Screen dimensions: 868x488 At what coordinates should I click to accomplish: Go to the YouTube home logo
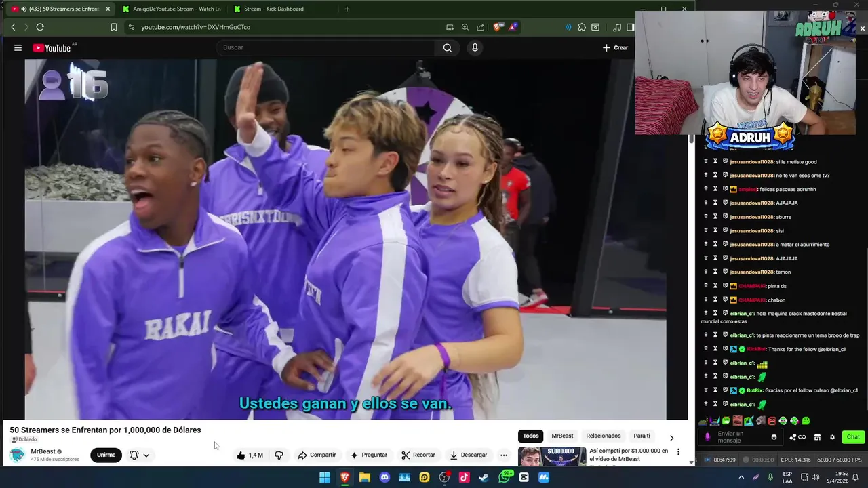point(52,48)
